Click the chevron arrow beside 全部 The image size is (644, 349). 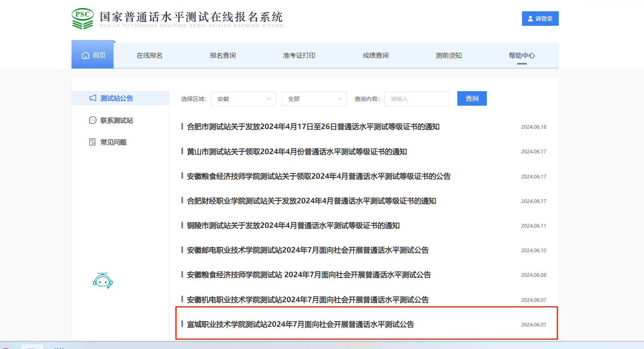tap(339, 99)
